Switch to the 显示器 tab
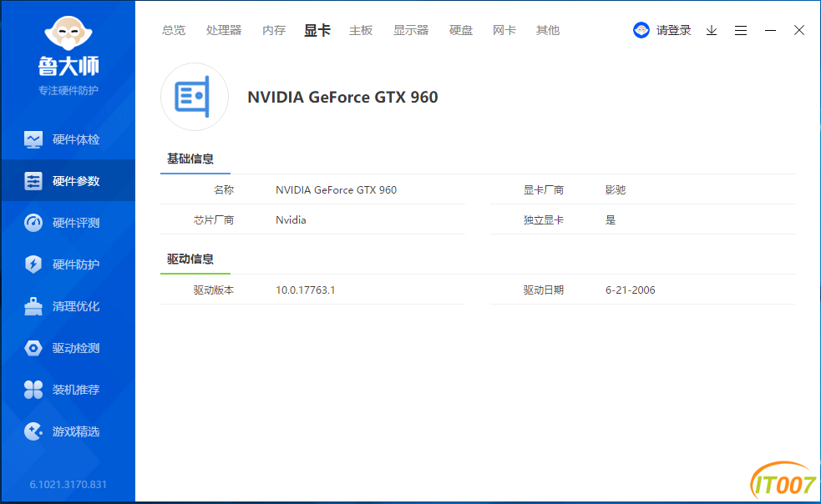821x504 pixels. click(x=411, y=30)
